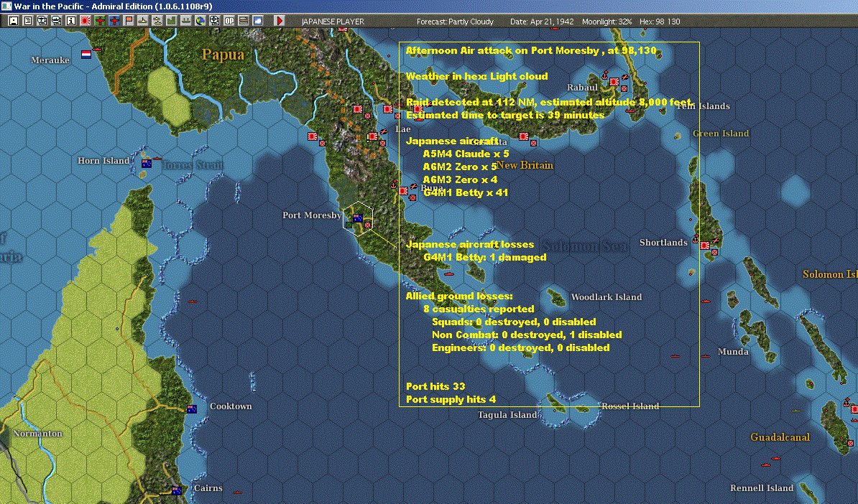Select the Japanese base marker at Lae
The image size is (858, 504).
click(x=373, y=136)
